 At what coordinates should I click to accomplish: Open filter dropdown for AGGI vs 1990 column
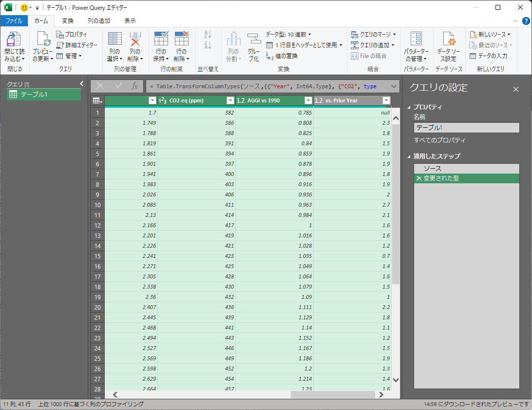tap(308, 100)
